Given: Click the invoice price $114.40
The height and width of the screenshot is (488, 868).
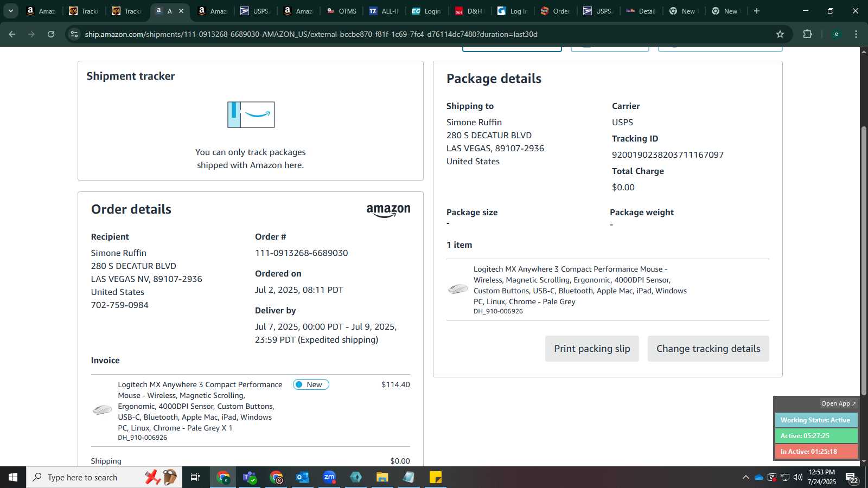Looking at the screenshot, I should [x=395, y=384].
